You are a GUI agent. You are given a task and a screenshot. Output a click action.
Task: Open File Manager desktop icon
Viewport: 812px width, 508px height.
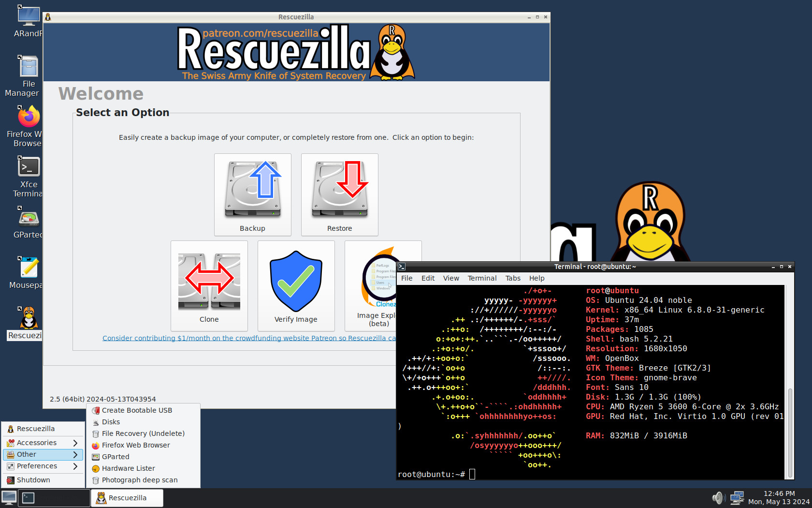click(x=25, y=76)
